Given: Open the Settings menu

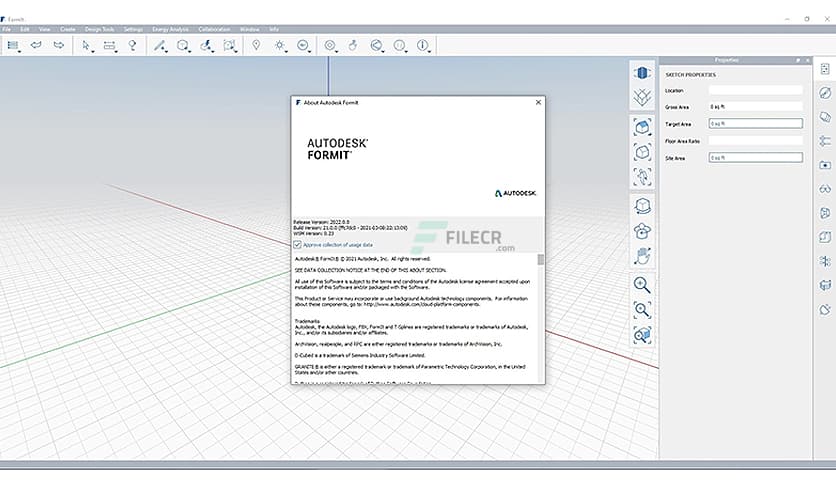Looking at the screenshot, I should coord(133,29).
